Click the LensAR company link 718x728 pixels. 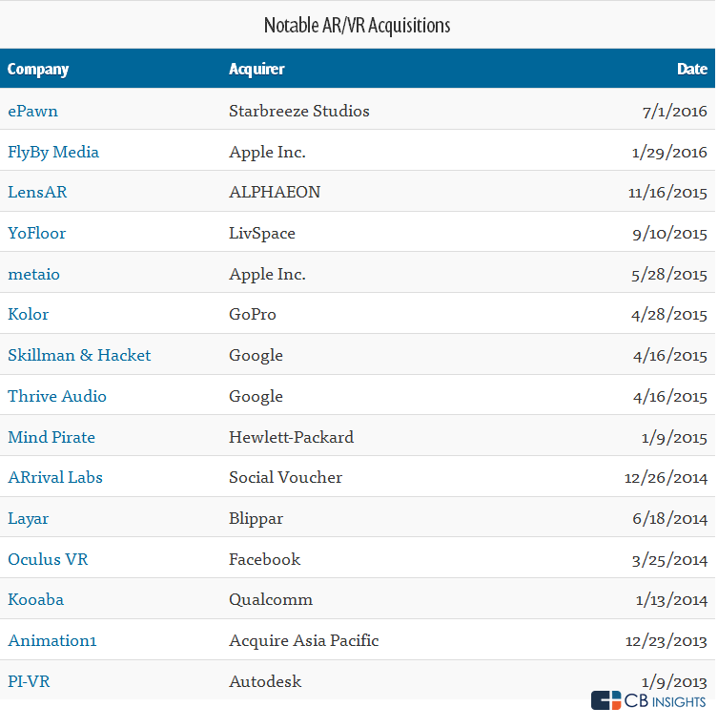point(37,192)
